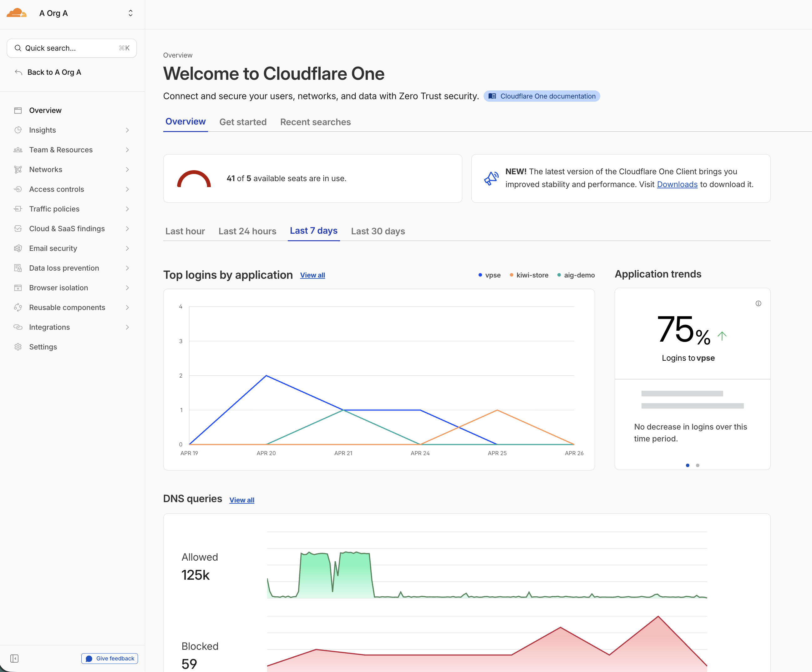The width and height of the screenshot is (812, 672).
Task: Click the Traffic policies icon
Action: [x=18, y=209]
